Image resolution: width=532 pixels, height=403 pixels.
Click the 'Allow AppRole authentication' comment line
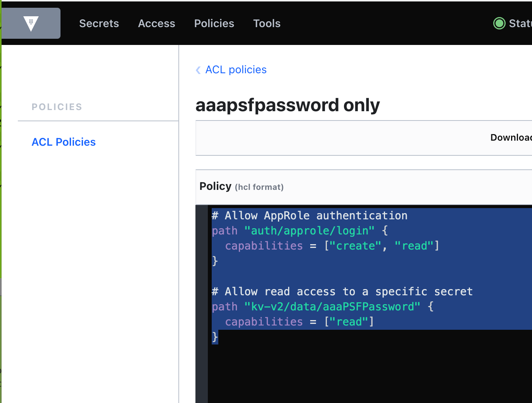coord(309,215)
